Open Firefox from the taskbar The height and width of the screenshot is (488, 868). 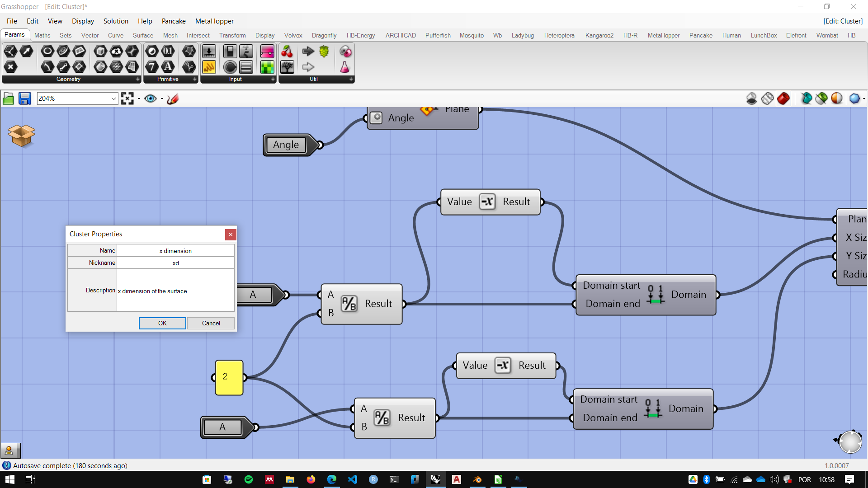311,479
